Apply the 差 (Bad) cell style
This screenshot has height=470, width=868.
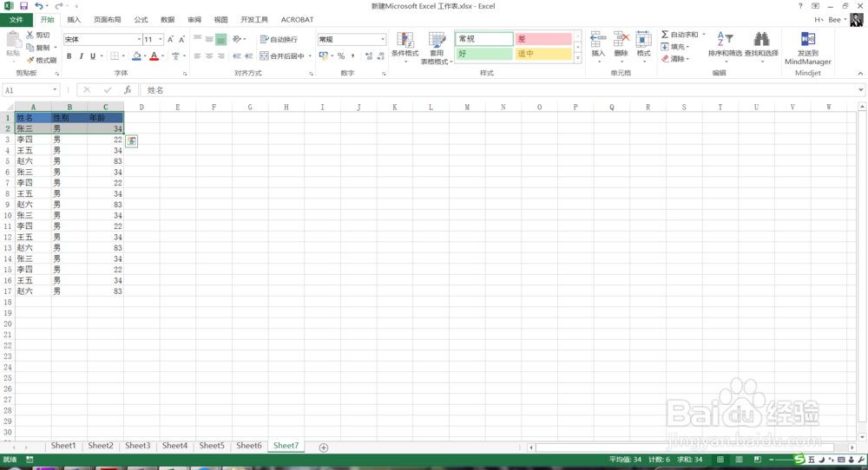click(543, 39)
